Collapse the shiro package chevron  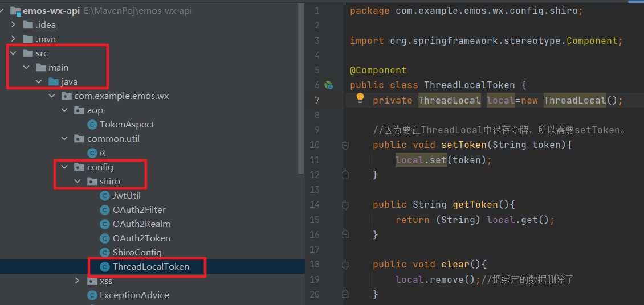(x=77, y=181)
